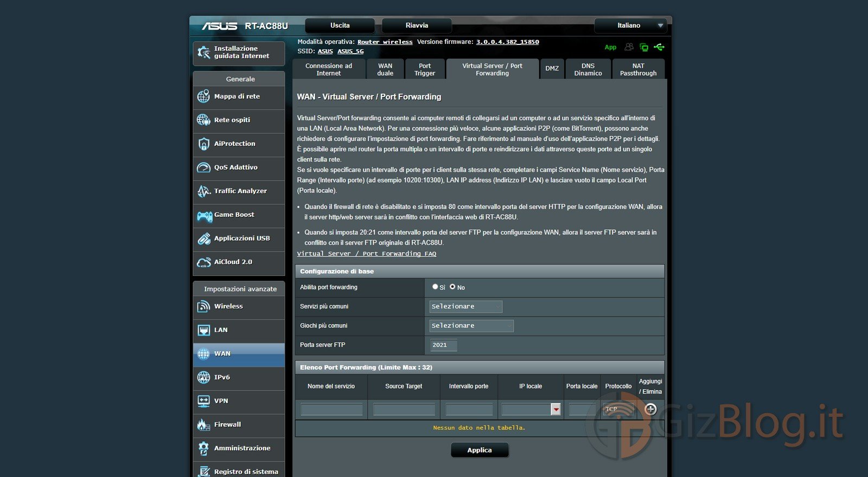
Task: Open the Protocollo TCP dropdown
Action: [x=618, y=409]
